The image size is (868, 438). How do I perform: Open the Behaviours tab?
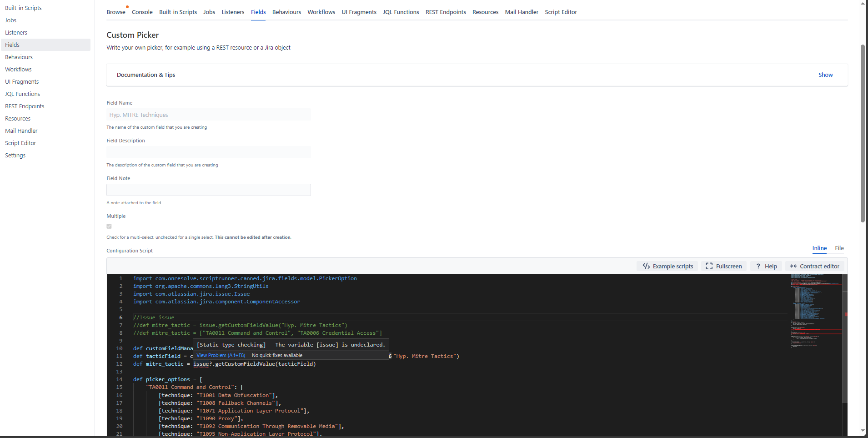point(286,12)
